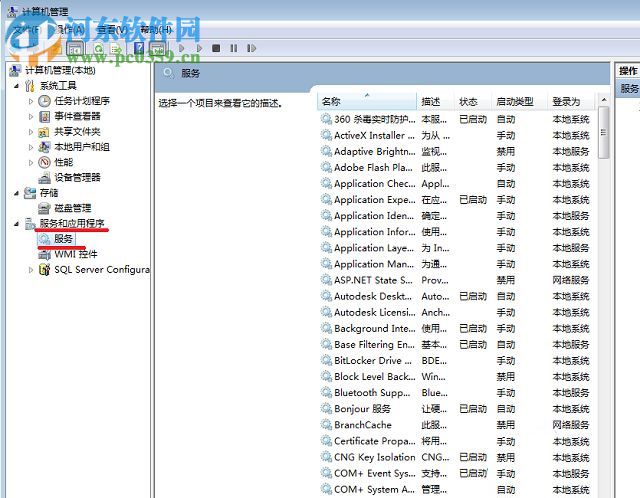
Task: Click the 设备管理器 icon
Action: point(44,178)
